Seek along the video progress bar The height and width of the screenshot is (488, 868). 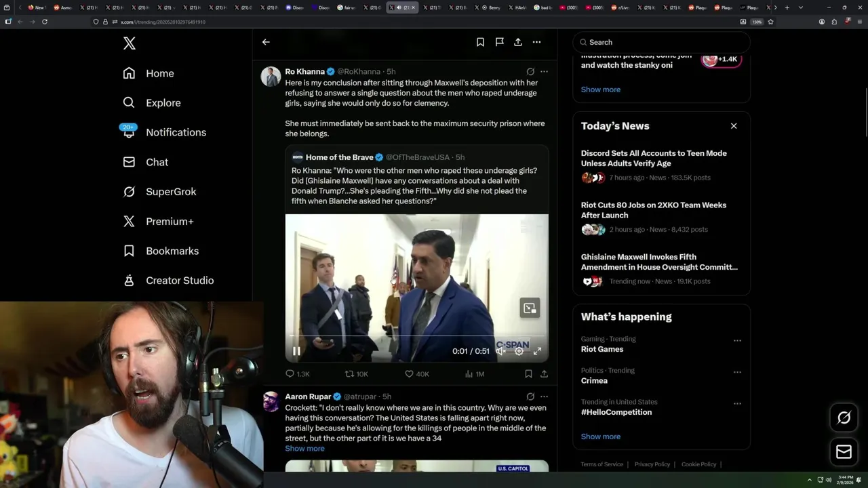[x=416, y=336]
